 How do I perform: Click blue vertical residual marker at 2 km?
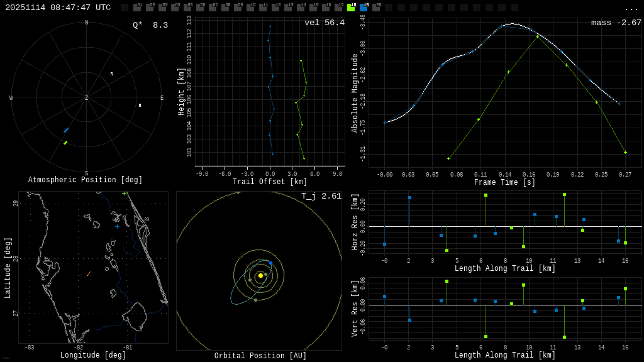(409, 320)
